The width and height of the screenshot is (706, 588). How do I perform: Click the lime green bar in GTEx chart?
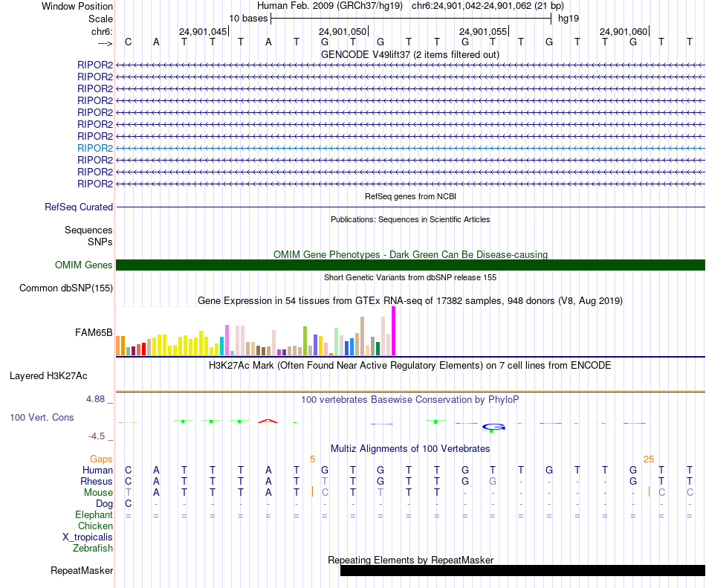pyautogui.click(x=305, y=340)
